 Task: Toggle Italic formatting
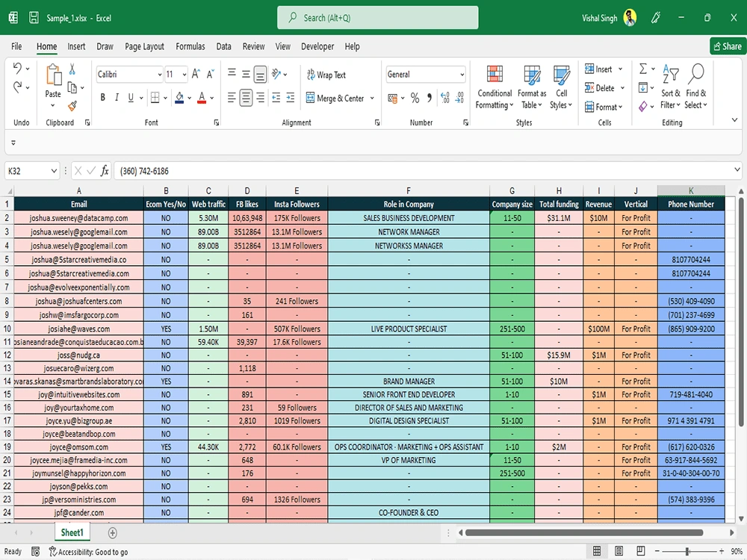coord(117,98)
